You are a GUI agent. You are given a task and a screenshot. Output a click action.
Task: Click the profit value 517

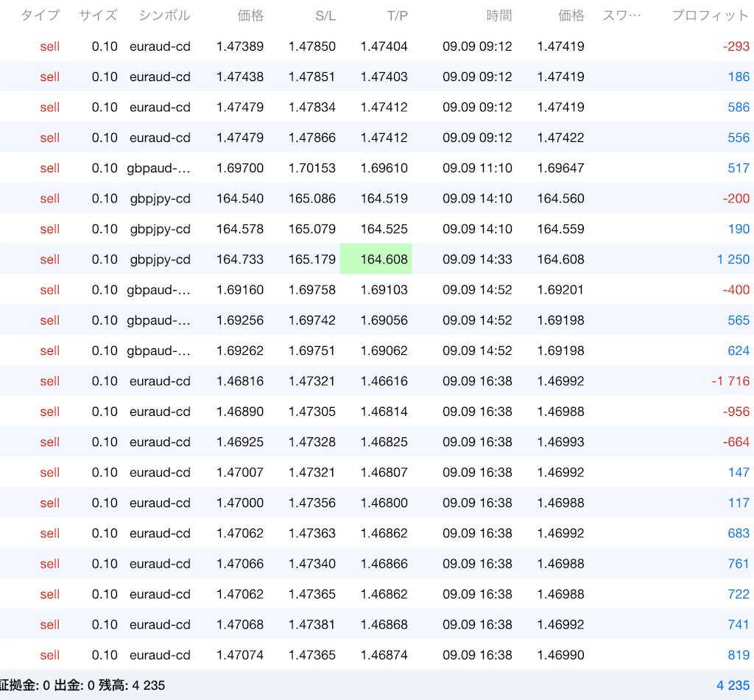[x=739, y=168]
